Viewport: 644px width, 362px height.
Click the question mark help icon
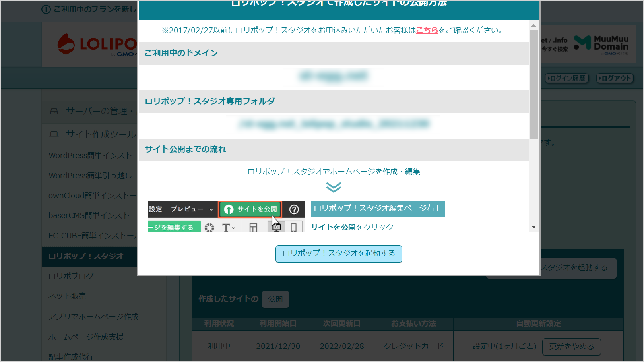[294, 209]
